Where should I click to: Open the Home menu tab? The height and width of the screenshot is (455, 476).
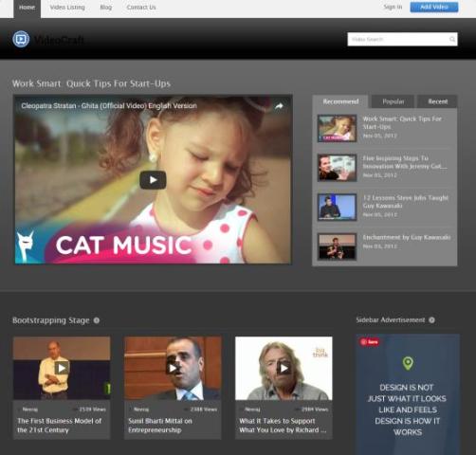pyautogui.click(x=27, y=9)
